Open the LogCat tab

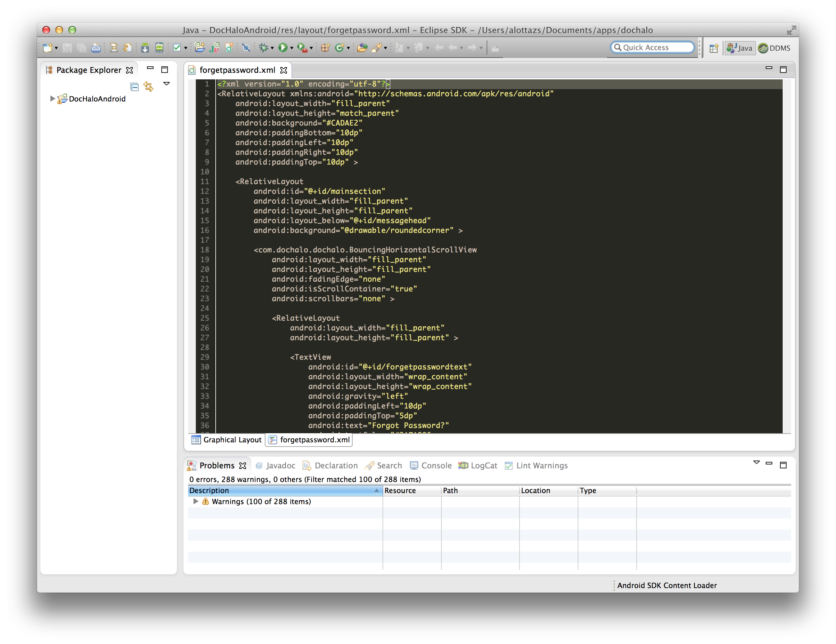point(478,465)
